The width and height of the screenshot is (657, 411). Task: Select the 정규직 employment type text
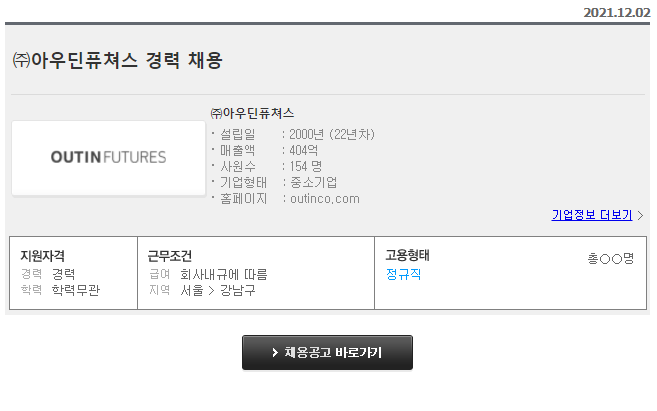pyautogui.click(x=403, y=274)
